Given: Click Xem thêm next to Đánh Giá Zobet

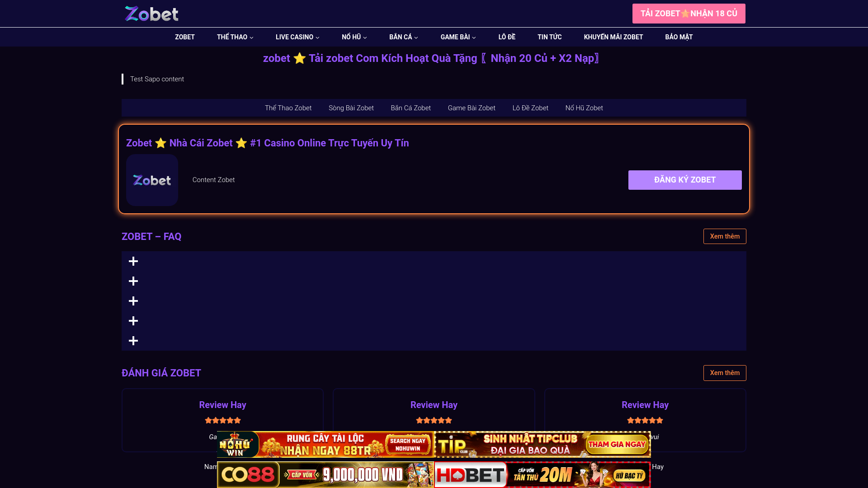Looking at the screenshot, I should (x=725, y=373).
